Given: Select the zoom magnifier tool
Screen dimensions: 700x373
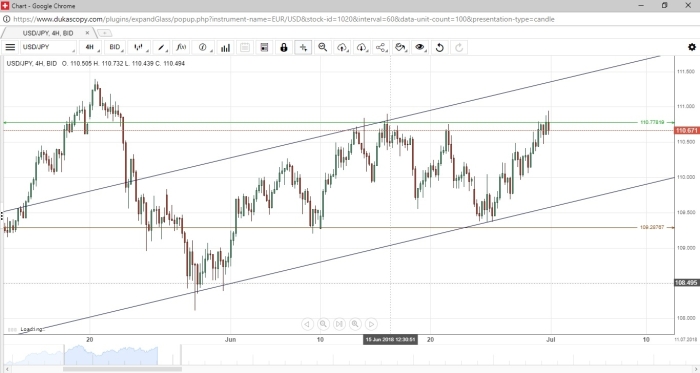Looking at the screenshot, I should coord(322,47).
